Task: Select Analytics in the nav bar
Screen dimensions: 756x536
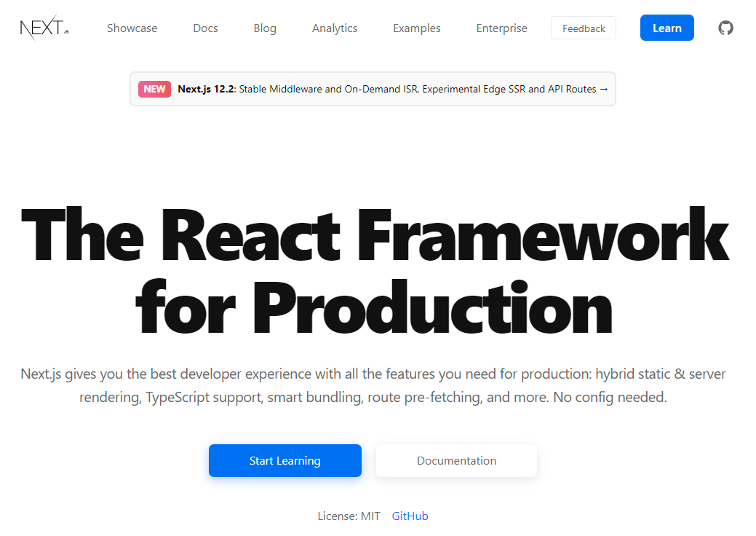Action: 335,28
